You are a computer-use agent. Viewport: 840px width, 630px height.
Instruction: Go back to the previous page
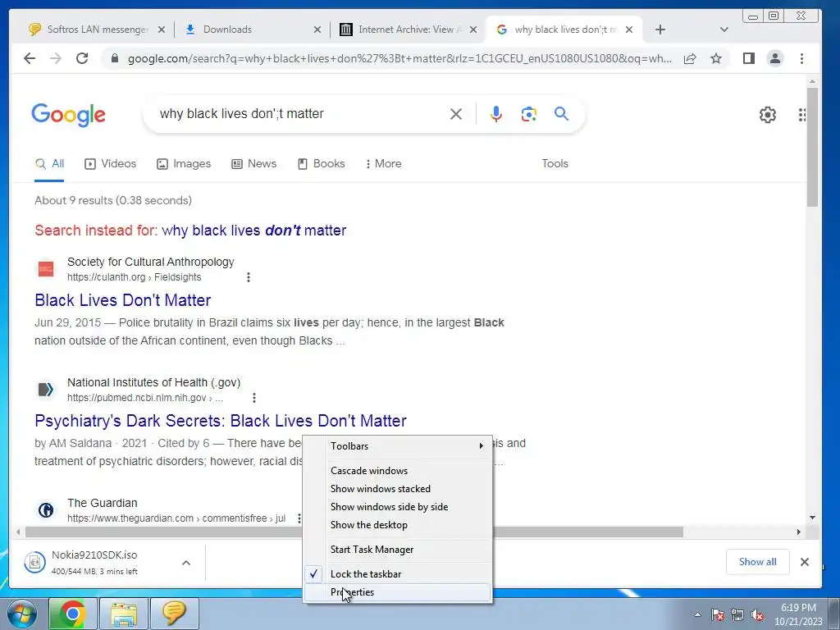click(x=30, y=58)
